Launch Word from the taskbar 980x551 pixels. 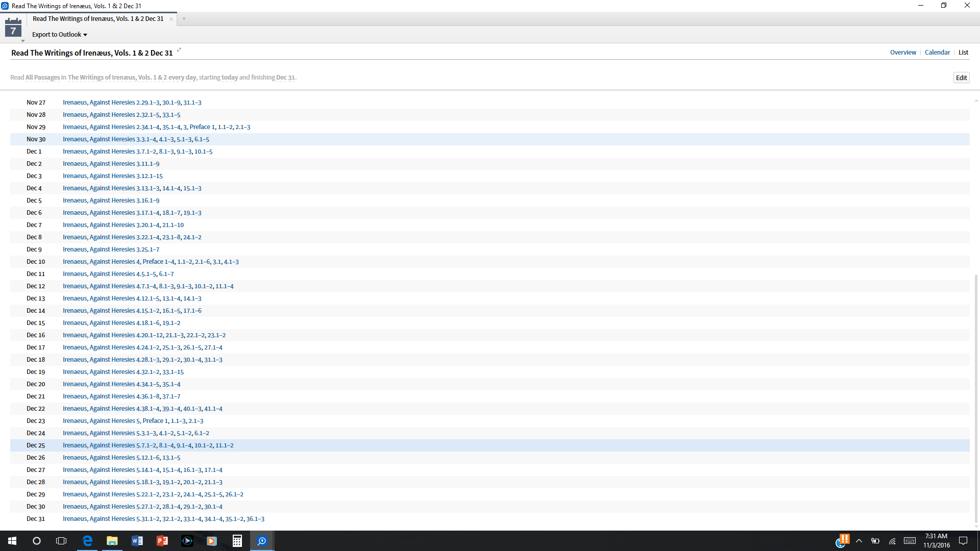[x=137, y=541]
